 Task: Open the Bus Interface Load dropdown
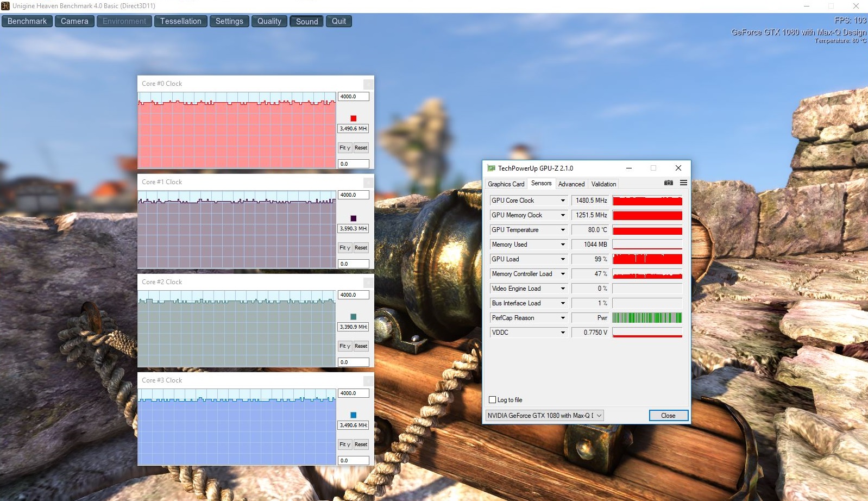pos(563,303)
